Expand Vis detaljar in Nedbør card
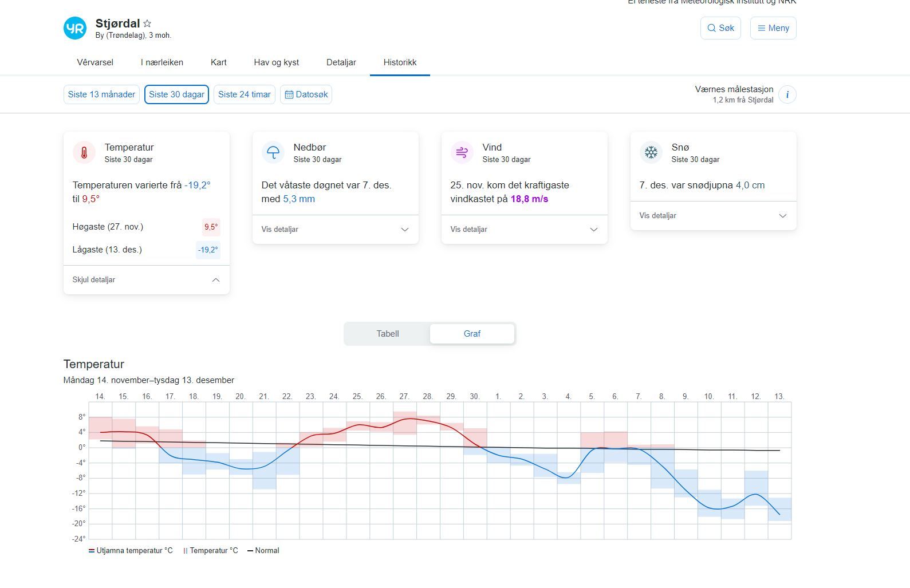The width and height of the screenshot is (910, 588). tap(335, 230)
